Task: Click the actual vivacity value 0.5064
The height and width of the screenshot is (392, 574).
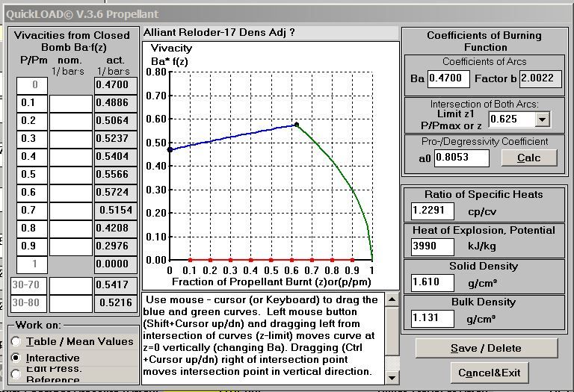Action: 116,122
